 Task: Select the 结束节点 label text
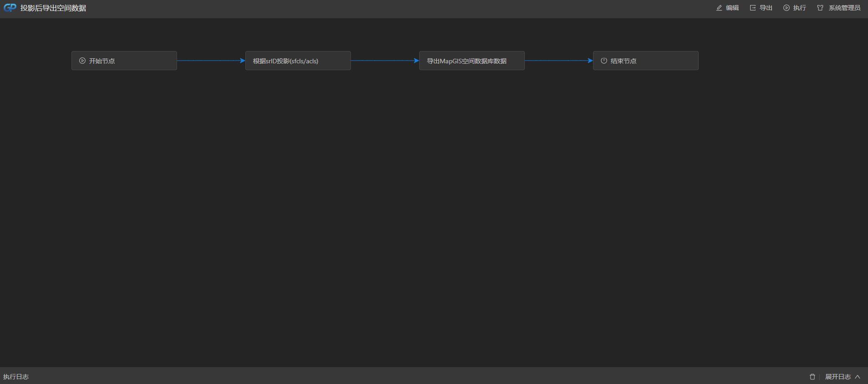pos(624,61)
